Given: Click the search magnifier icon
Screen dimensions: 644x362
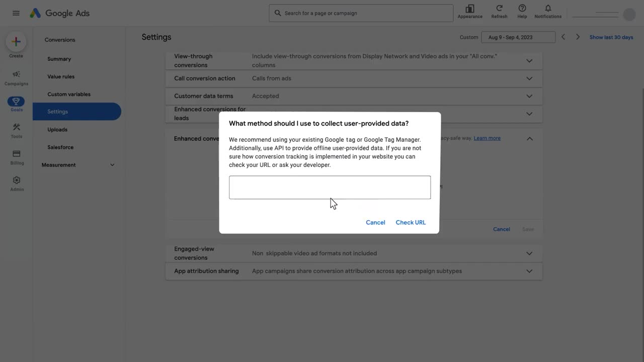Looking at the screenshot, I should click(278, 13).
